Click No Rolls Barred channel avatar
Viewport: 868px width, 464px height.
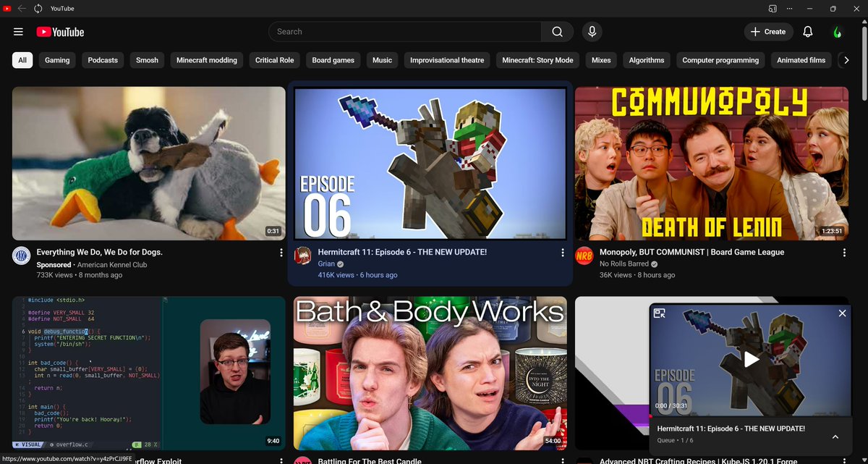(584, 256)
